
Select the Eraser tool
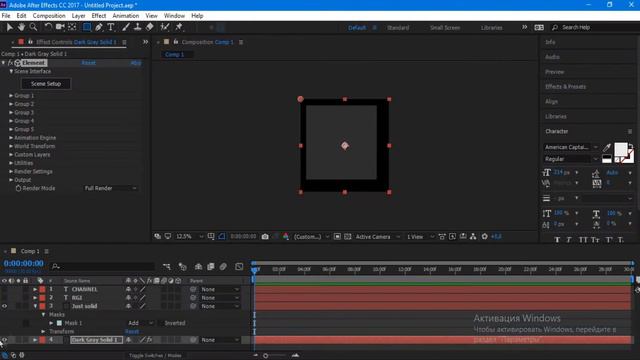150,27
